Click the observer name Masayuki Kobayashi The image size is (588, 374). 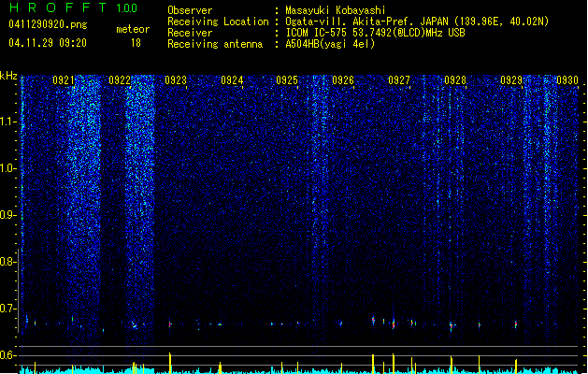pyautogui.click(x=336, y=10)
